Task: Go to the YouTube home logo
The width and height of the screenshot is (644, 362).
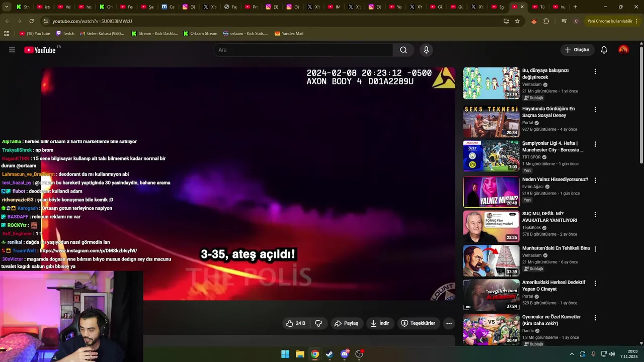Action: tap(40, 50)
